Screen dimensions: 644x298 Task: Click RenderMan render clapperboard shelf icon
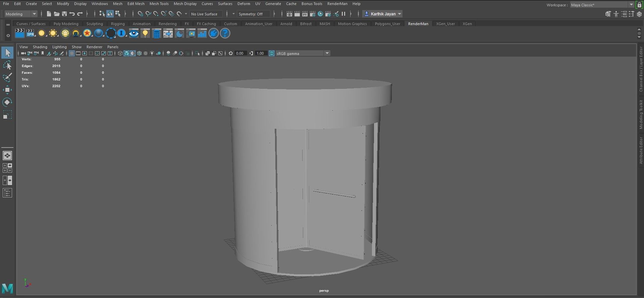(x=20, y=33)
